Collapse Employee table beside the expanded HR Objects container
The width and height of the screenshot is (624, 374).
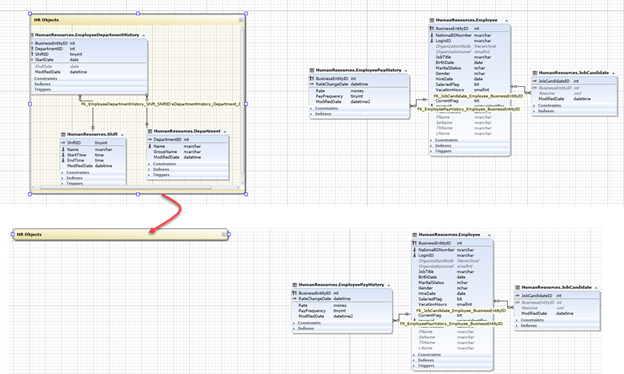coord(507,20)
